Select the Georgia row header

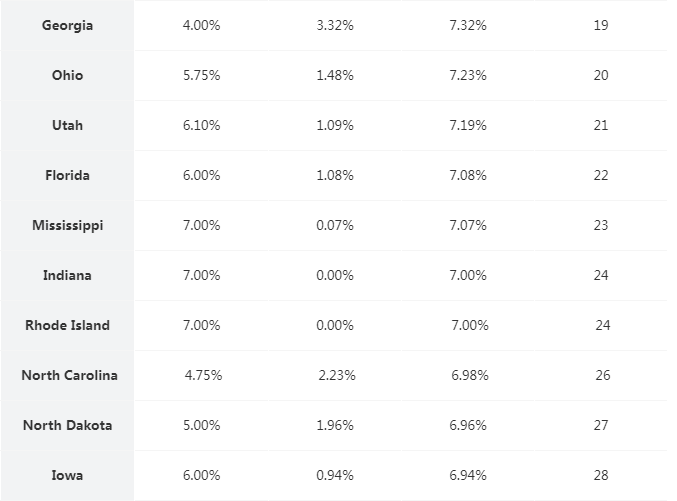pyautogui.click(x=67, y=26)
